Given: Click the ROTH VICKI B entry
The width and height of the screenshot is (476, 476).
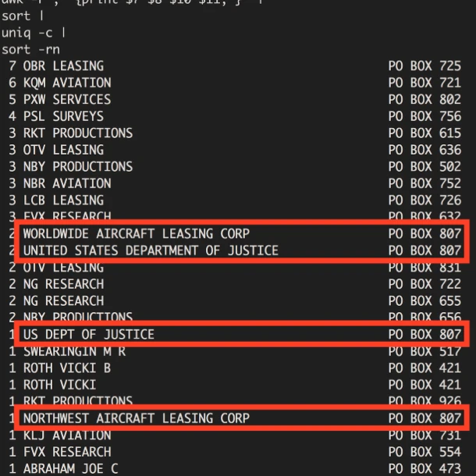Looking at the screenshot, I should 67,368.
